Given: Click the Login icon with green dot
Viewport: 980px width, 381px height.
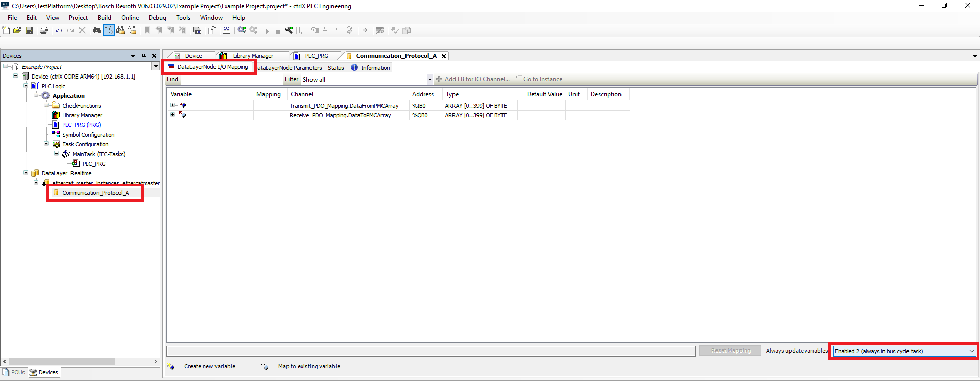Looking at the screenshot, I should 242,31.
